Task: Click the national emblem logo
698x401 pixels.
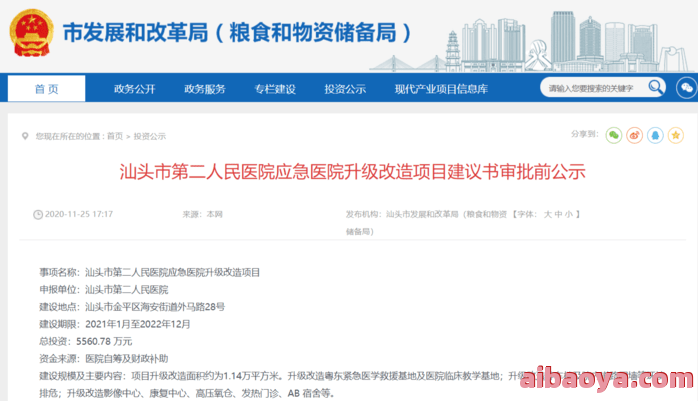Action: (x=31, y=33)
